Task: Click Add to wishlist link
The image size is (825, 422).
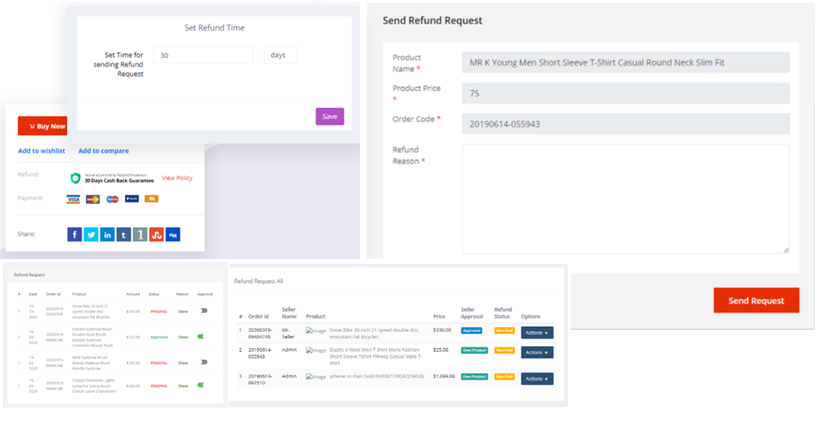Action: 41,151
